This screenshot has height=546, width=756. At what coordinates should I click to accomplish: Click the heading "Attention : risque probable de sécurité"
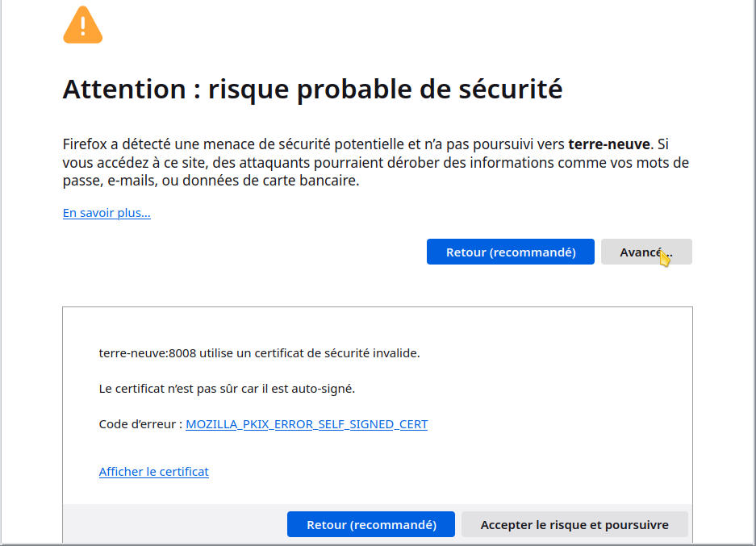tap(312, 90)
